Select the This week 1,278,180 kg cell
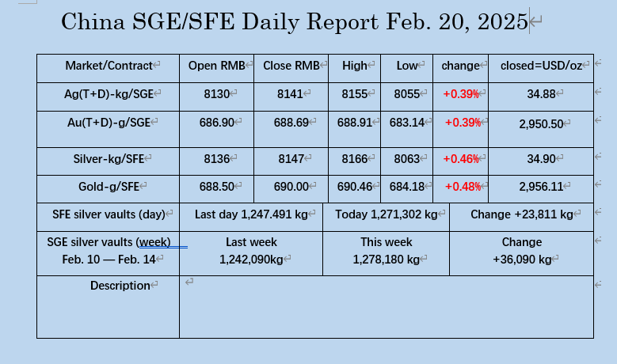The height and width of the screenshot is (364, 617). (386, 253)
